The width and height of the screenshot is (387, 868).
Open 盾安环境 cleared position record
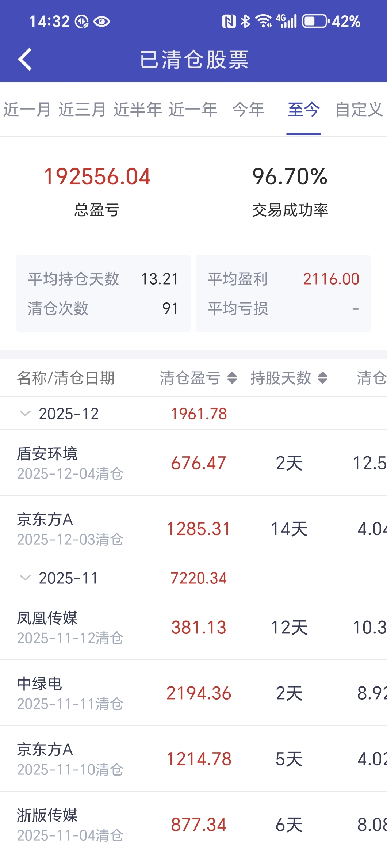(193, 463)
